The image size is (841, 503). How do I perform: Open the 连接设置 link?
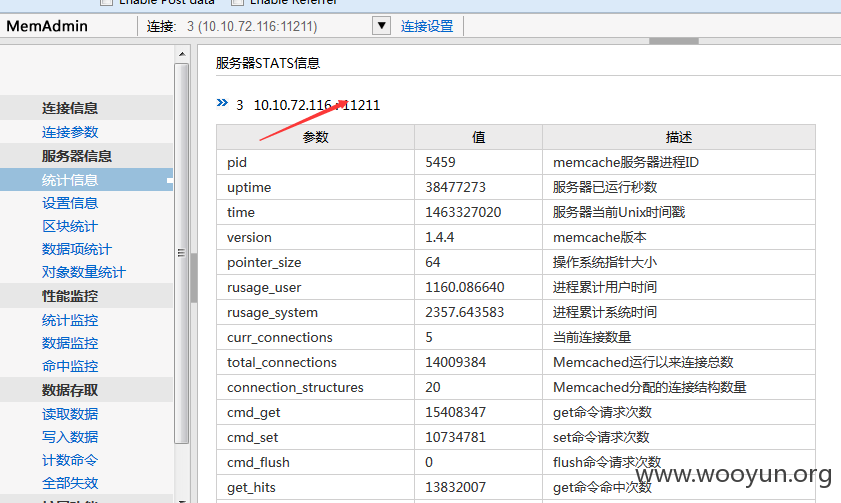point(427,26)
